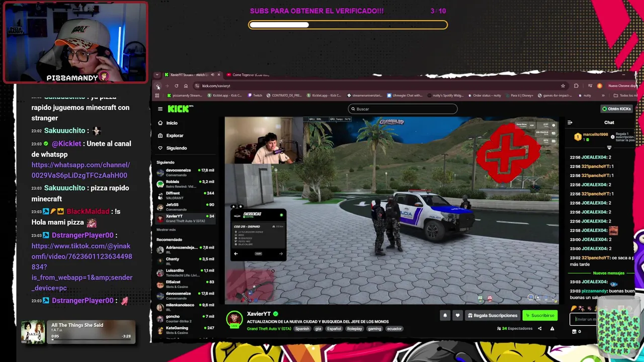Click the green Suscribirse button
The image size is (644, 362).
(540, 316)
